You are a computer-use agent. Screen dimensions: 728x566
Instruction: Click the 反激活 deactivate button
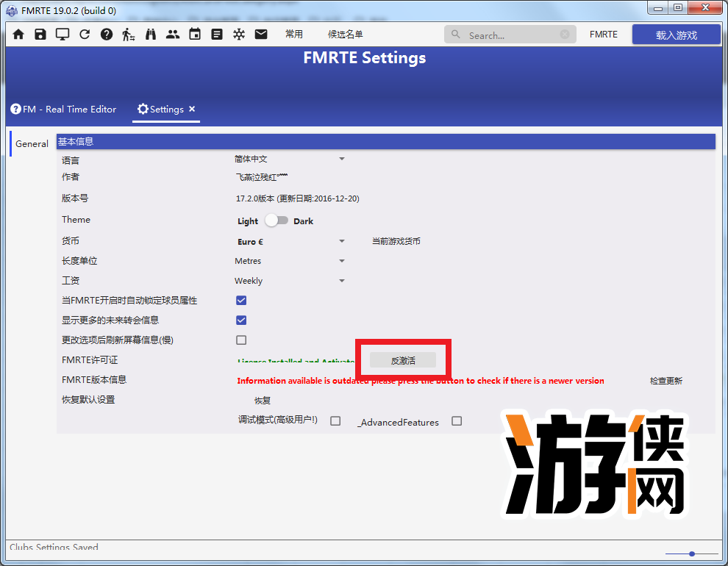coord(402,360)
